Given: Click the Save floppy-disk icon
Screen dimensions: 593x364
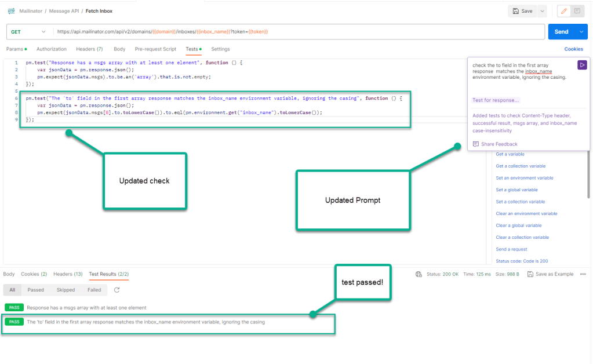Looking at the screenshot, I should coord(515,11).
